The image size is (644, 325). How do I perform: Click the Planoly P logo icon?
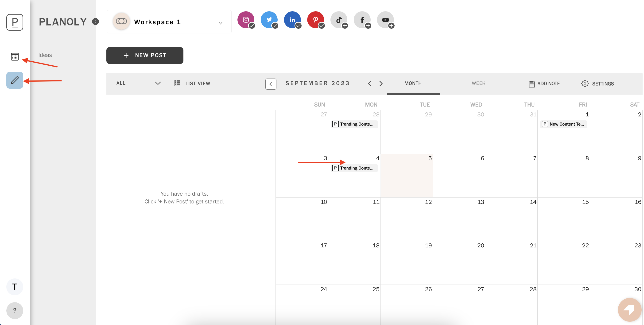[x=15, y=22]
